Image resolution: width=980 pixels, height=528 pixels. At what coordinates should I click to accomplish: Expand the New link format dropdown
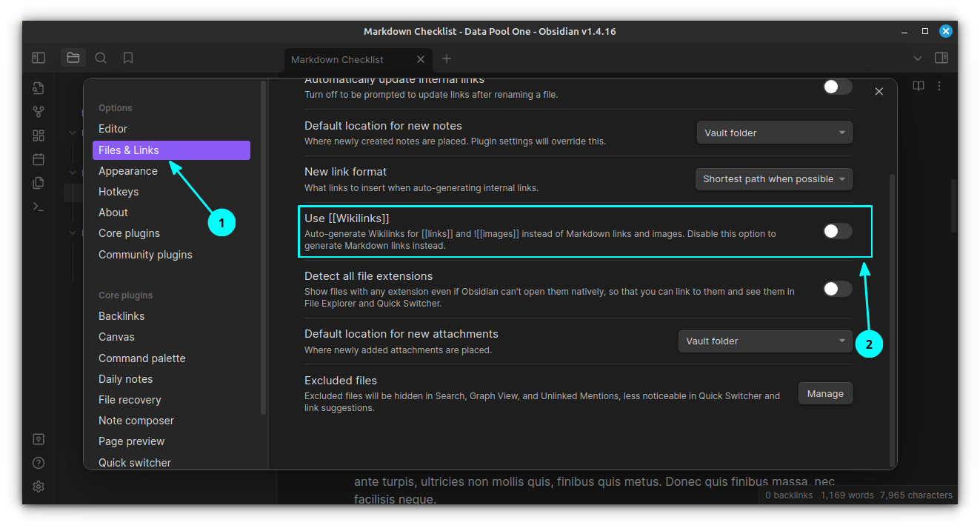pos(773,179)
